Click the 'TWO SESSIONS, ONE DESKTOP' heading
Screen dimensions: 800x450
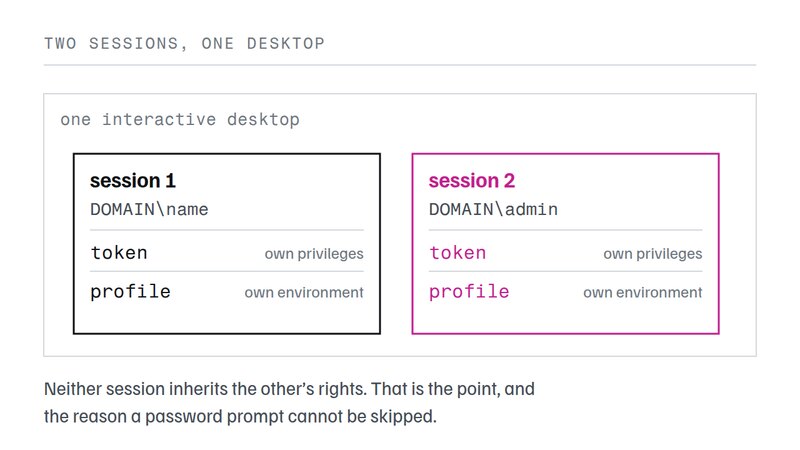pyautogui.click(x=184, y=43)
